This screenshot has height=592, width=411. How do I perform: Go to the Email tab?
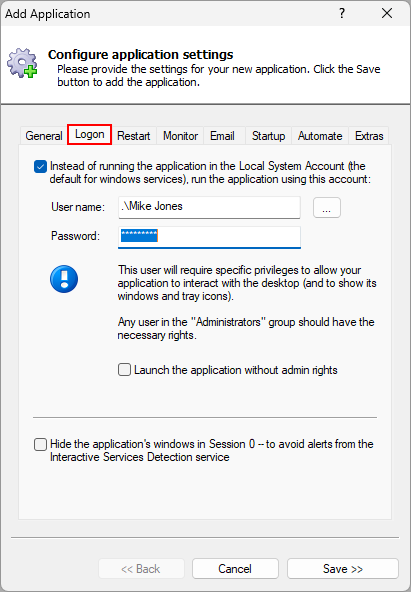222,136
